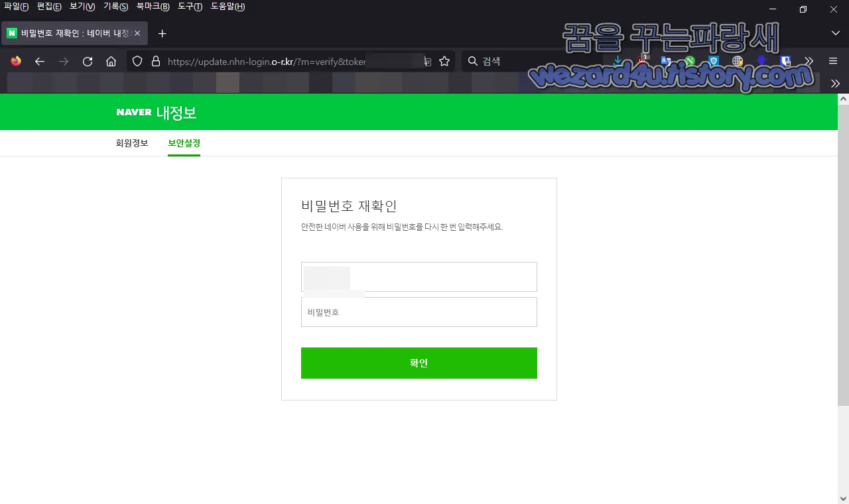Click the 내정보 header title
849x504 pixels.
point(176,112)
